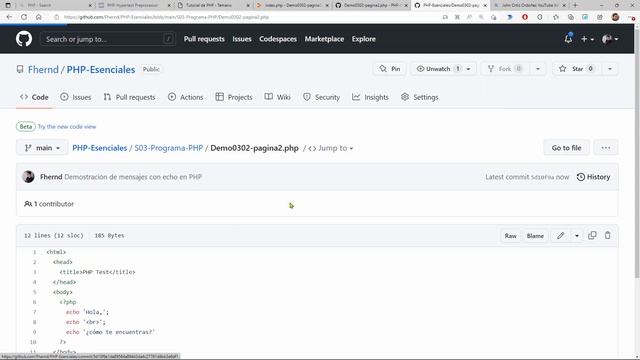Click code line number 7

(x=34, y=312)
